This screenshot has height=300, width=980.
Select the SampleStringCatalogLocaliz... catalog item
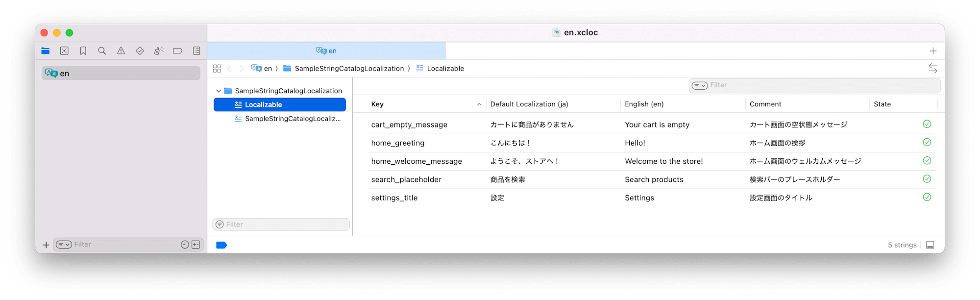287,119
